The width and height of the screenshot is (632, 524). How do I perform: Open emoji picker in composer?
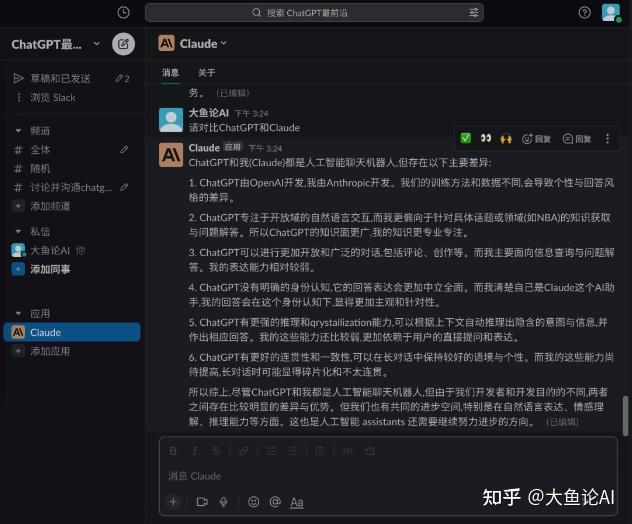(x=254, y=502)
